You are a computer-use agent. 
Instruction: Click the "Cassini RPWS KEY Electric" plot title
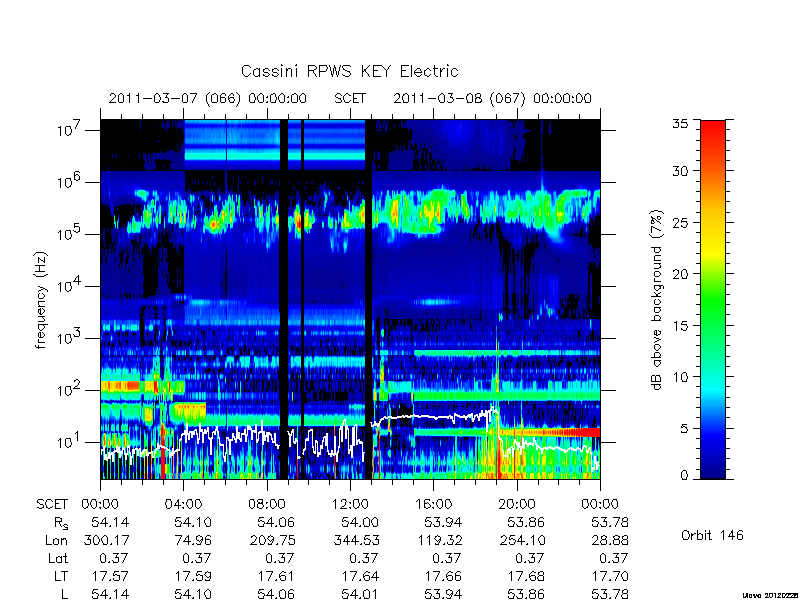pyautogui.click(x=349, y=71)
